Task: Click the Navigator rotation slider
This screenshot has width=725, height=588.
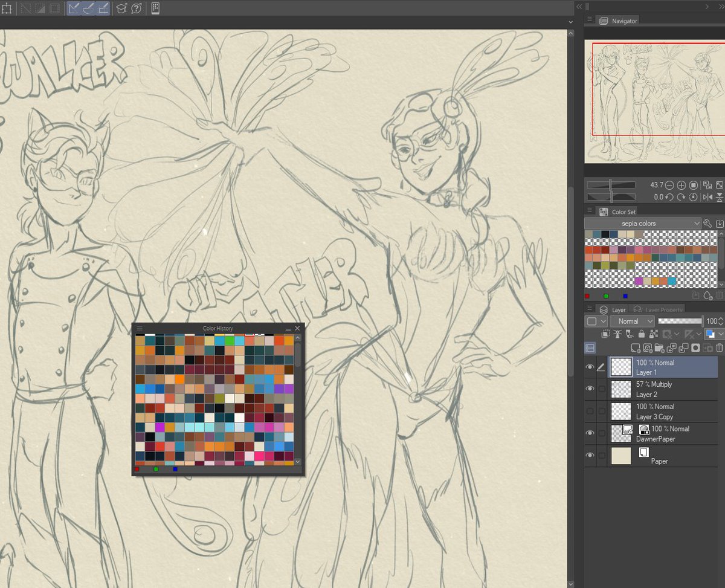Action: pos(611,197)
